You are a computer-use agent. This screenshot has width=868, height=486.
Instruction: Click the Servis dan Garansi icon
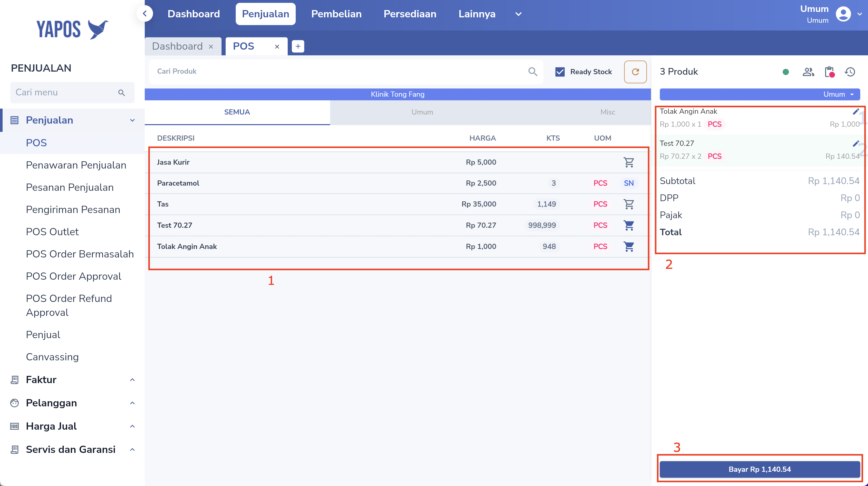14,449
